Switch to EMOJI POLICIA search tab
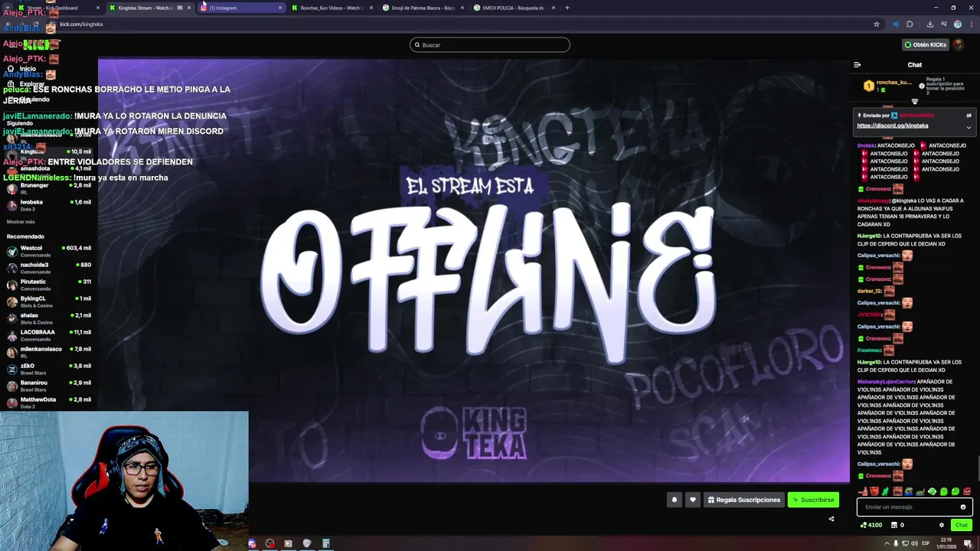 513,8
